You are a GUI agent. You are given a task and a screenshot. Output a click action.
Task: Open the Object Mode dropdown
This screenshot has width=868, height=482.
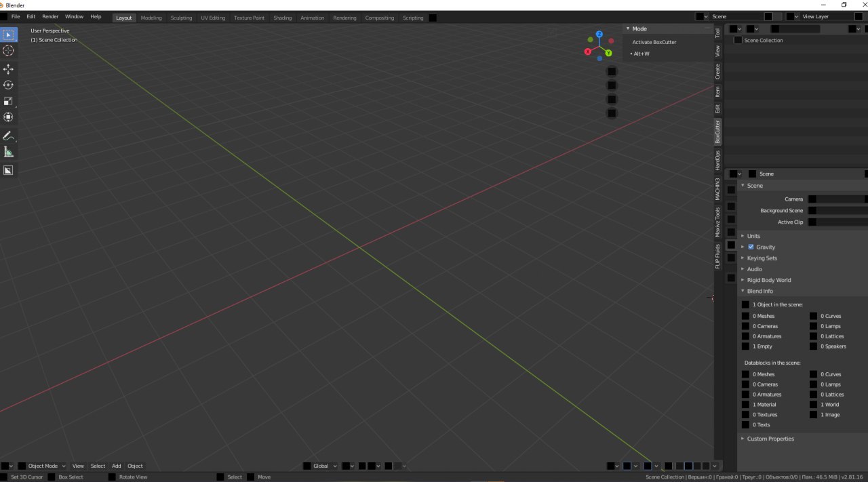click(x=42, y=466)
